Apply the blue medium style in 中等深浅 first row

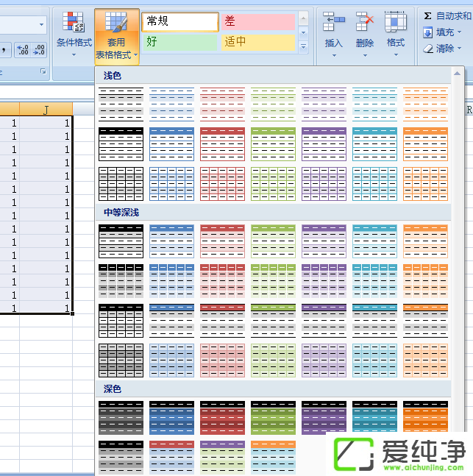tap(171, 241)
